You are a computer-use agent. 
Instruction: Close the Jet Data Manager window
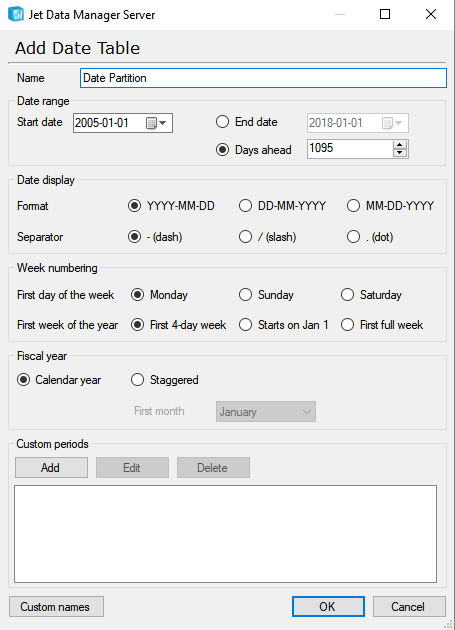431,14
